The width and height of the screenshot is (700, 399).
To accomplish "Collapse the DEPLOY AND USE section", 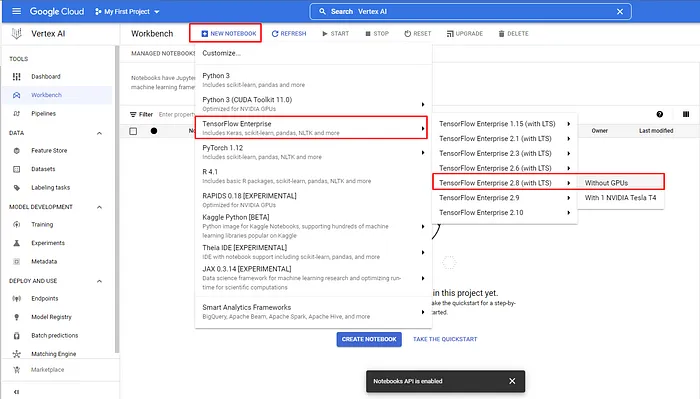I will (x=99, y=281).
